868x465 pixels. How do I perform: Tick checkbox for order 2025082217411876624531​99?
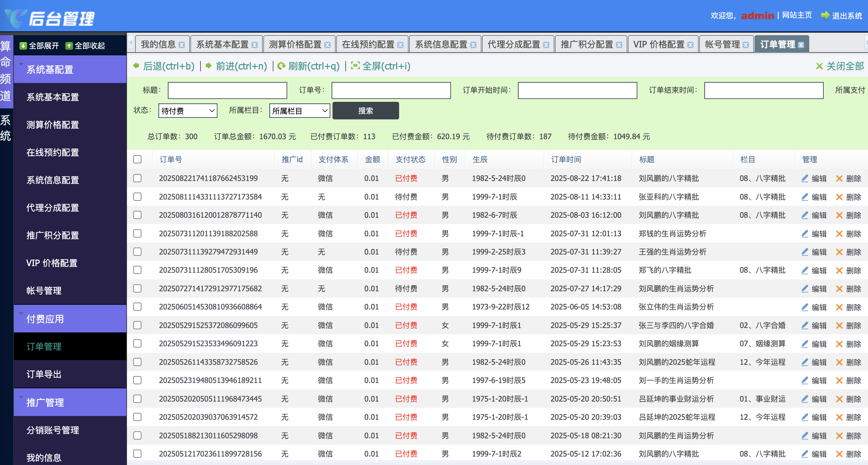137,178
